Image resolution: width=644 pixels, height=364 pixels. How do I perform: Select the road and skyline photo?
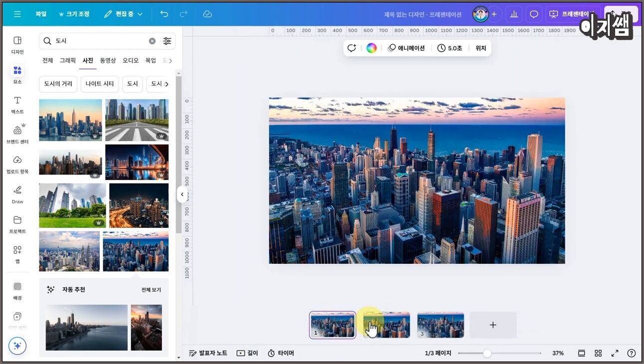tap(137, 120)
